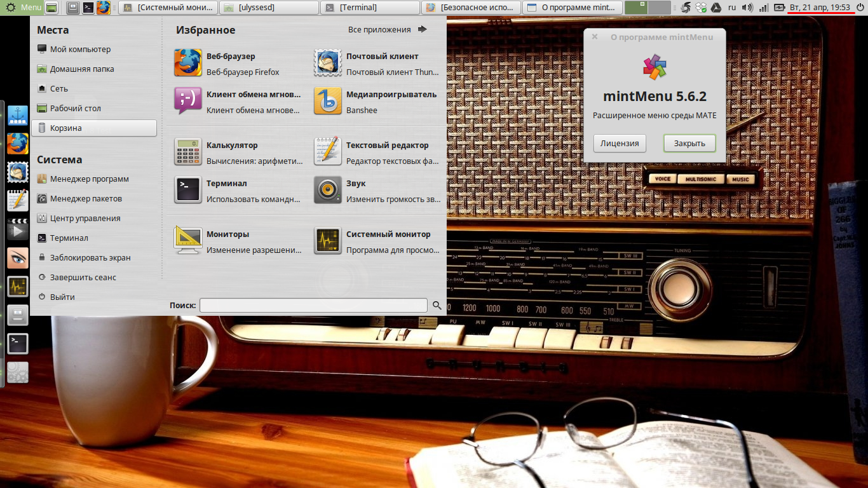Image resolution: width=868 pixels, height=488 pixels.
Task: Switch to О программе mint... taskbar window
Action: click(x=572, y=8)
